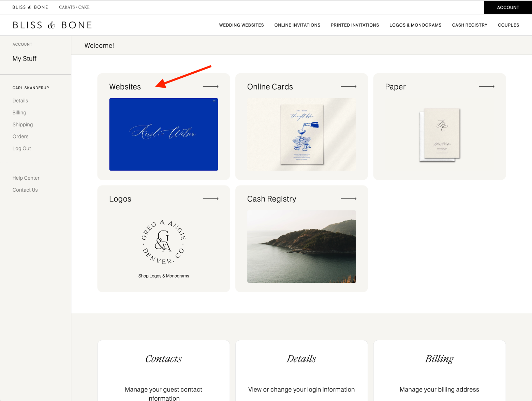This screenshot has width=532, height=401.
Task: Click the Bliss & Bone logo in the header
Action: coord(52,25)
